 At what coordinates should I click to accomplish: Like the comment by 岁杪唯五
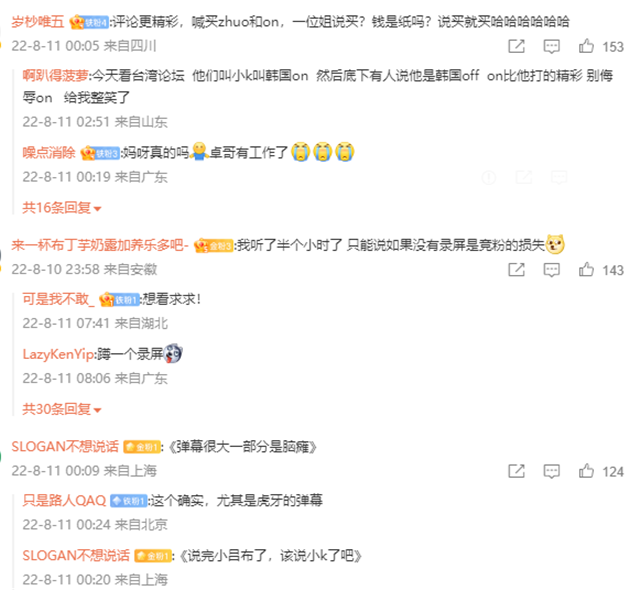click(586, 46)
